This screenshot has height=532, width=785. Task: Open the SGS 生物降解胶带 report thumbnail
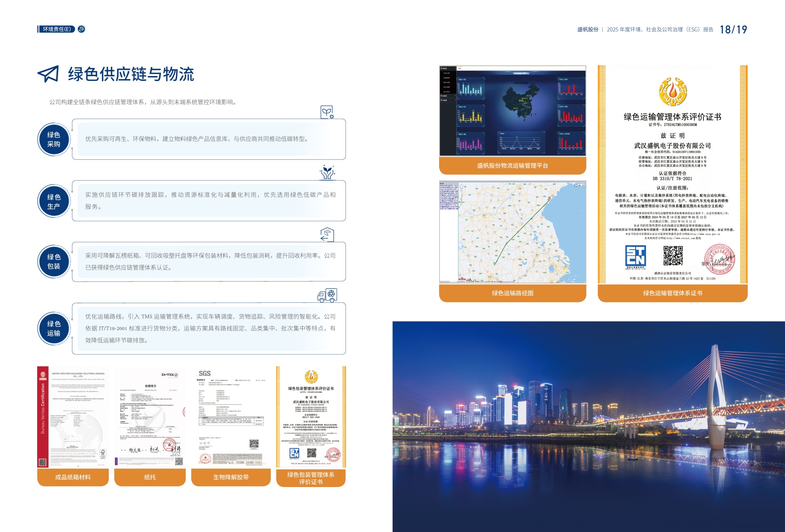click(231, 417)
